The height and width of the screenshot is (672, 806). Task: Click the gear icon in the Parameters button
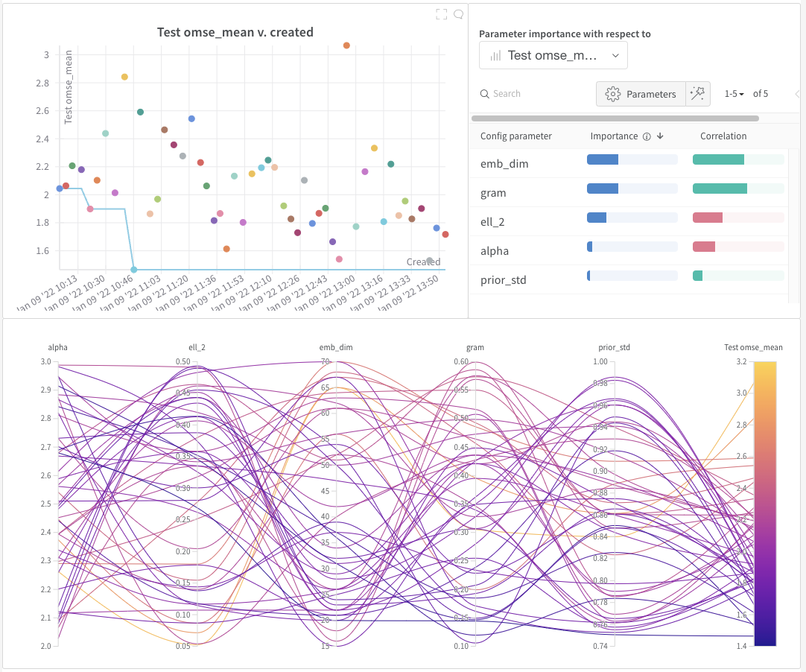pos(613,94)
